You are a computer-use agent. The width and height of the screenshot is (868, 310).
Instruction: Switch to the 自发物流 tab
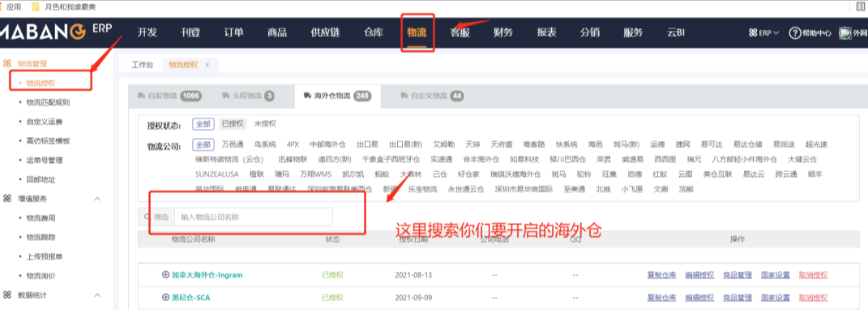pyautogui.click(x=169, y=96)
